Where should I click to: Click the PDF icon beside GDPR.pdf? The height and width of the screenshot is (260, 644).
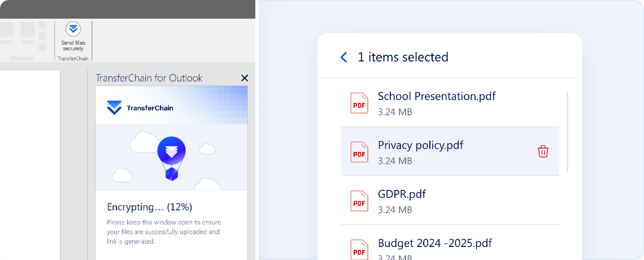pyautogui.click(x=359, y=201)
